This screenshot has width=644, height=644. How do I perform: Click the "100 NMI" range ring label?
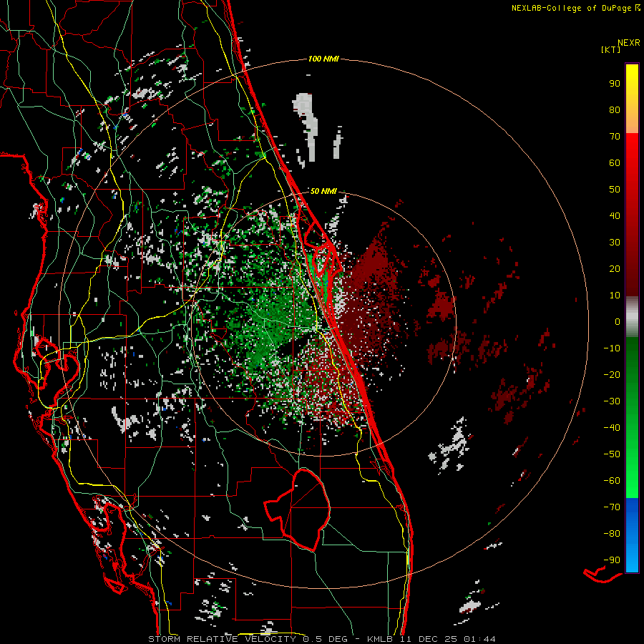click(323, 59)
